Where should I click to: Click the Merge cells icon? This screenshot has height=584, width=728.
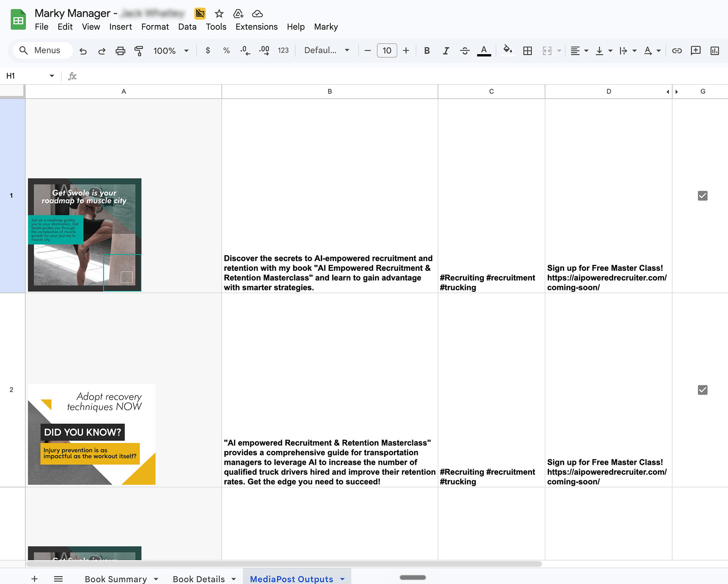point(547,51)
